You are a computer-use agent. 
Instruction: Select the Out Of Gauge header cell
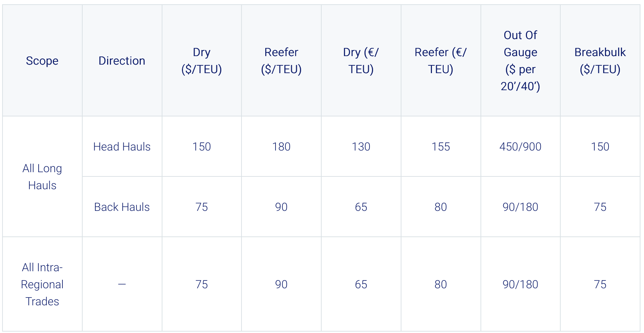click(x=520, y=61)
